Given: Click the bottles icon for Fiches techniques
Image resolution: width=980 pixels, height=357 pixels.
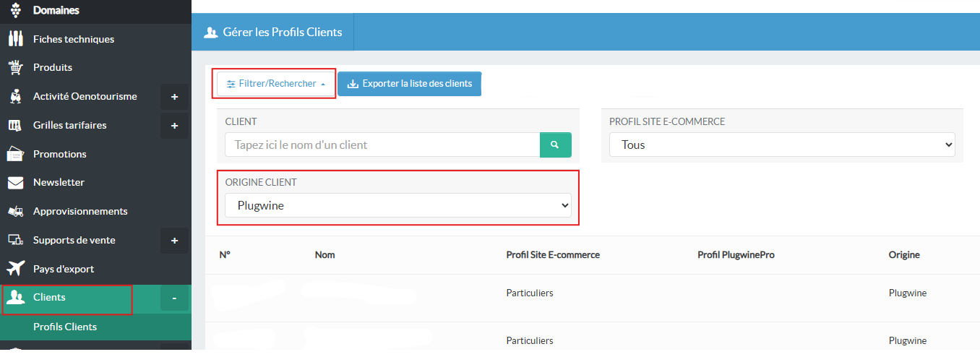Looking at the screenshot, I should click(x=15, y=39).
